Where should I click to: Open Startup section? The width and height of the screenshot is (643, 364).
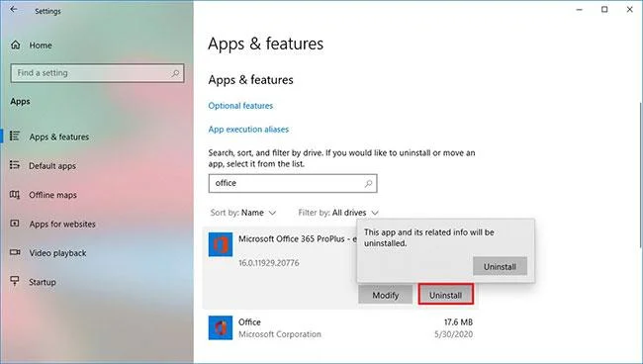point(43,283)
